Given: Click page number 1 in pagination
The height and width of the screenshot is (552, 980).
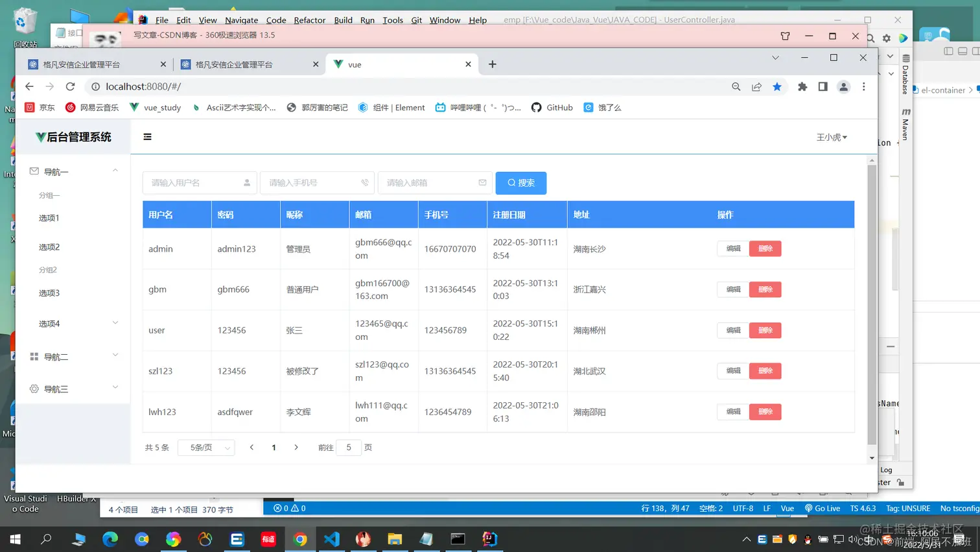Looking at the screenshot, I should pyautogui.click(x=274, y=448).
